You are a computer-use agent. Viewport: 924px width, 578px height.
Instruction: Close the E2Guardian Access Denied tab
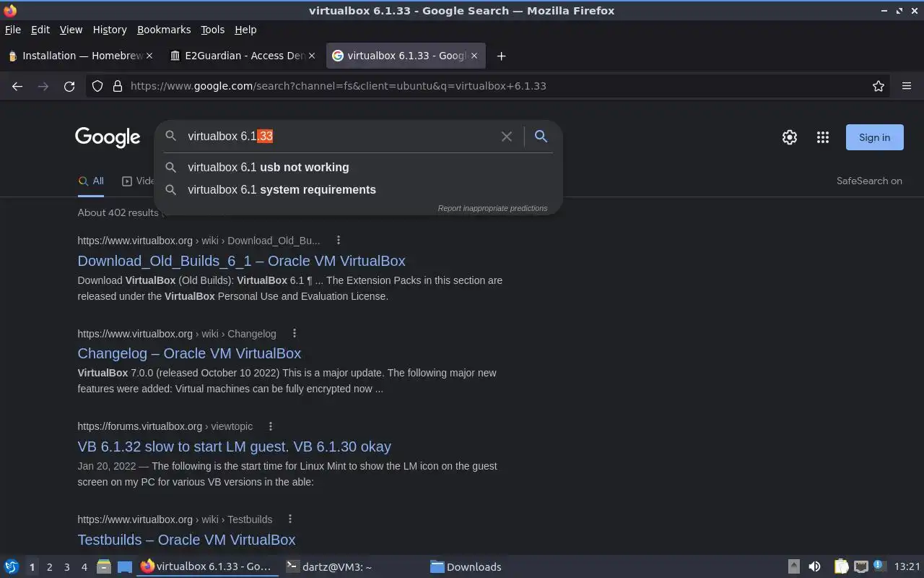(312, 56)
